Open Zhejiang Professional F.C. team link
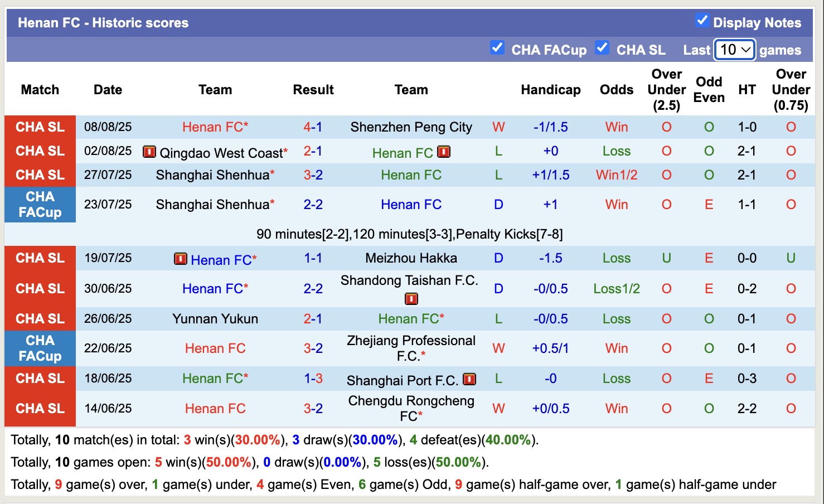 (x=411, y=348)
